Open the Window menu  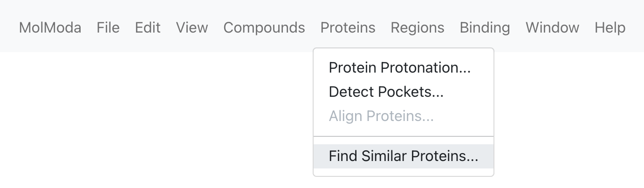pyautogui.click(x=552, y=27)
